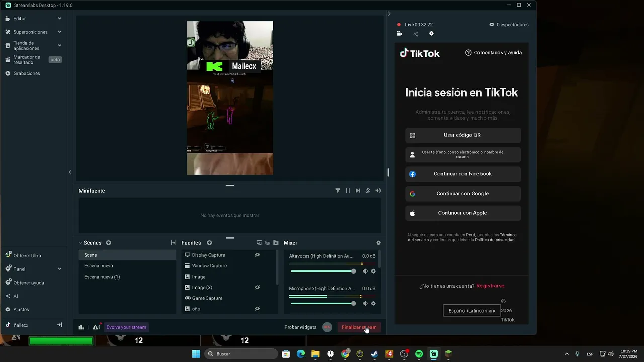Collapse the Scenes collection chevron
The image size is (644, 362).
pos(80,243)
